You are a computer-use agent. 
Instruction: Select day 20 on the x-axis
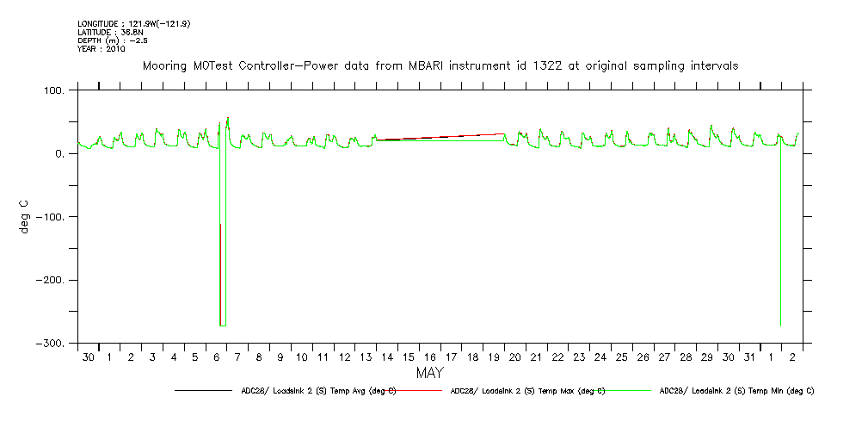coord(514,357)
